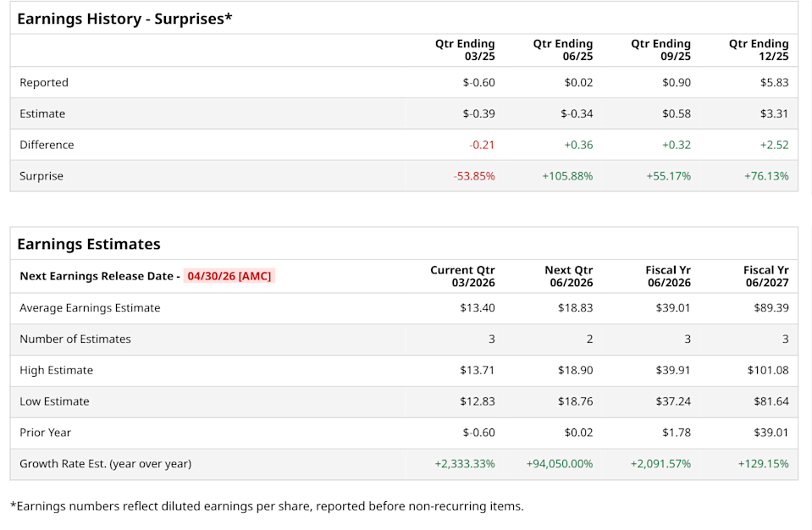Click the Number of Estimates row label
Screen dimensions: 812x530
click(x=75, y=339)
